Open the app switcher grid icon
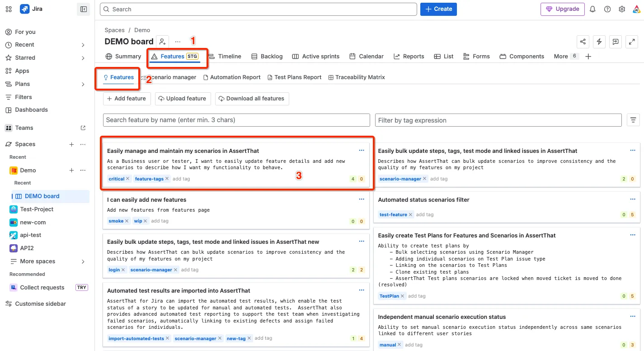The image size is (644, 351). coord(9,9)
